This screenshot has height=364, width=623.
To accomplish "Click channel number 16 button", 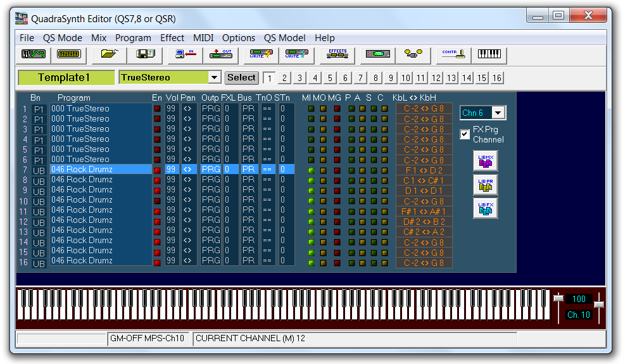I will [x=497, y=78].
